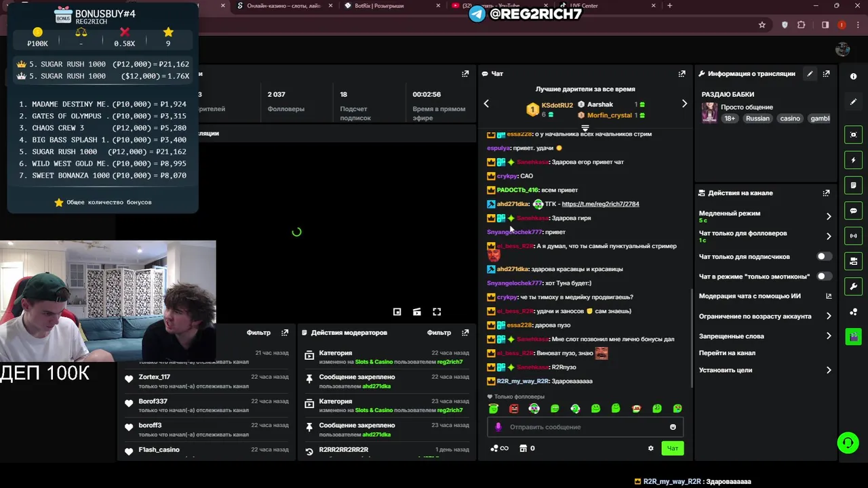868x488 pixels.
Task: Pop out the Чат panel
Action: click(682, 74)
